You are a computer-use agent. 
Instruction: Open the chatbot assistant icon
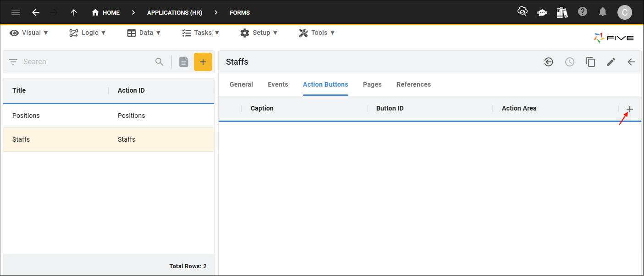pyautogui.click(x=542, y=12)
